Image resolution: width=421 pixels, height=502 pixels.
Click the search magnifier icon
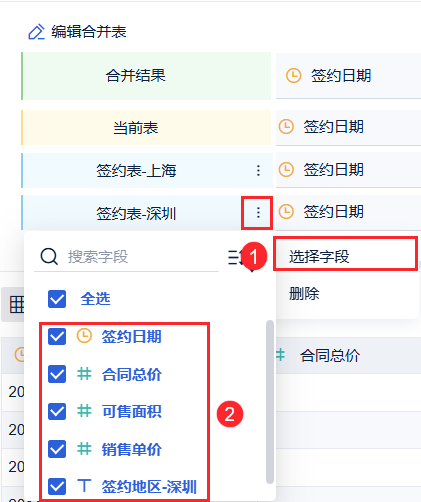tap(49, 257)
